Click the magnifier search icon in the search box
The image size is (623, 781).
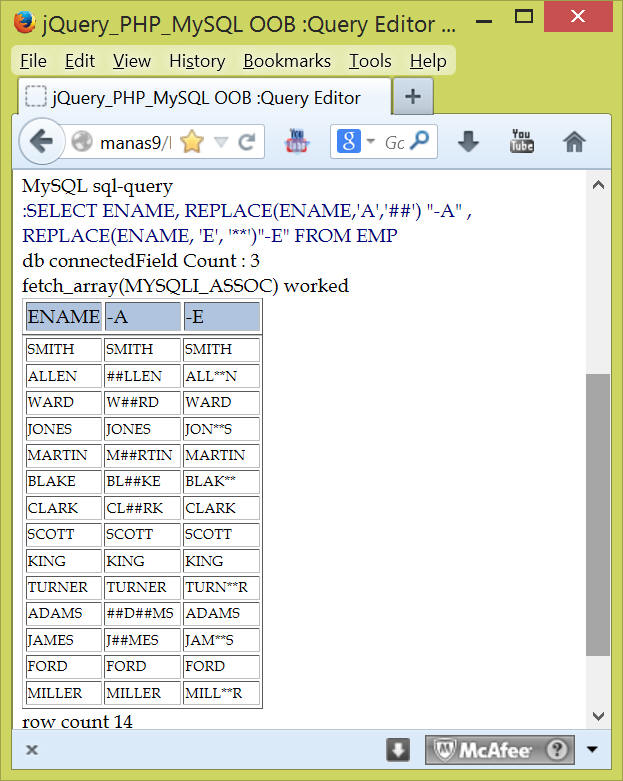click(x=423, y=142)
